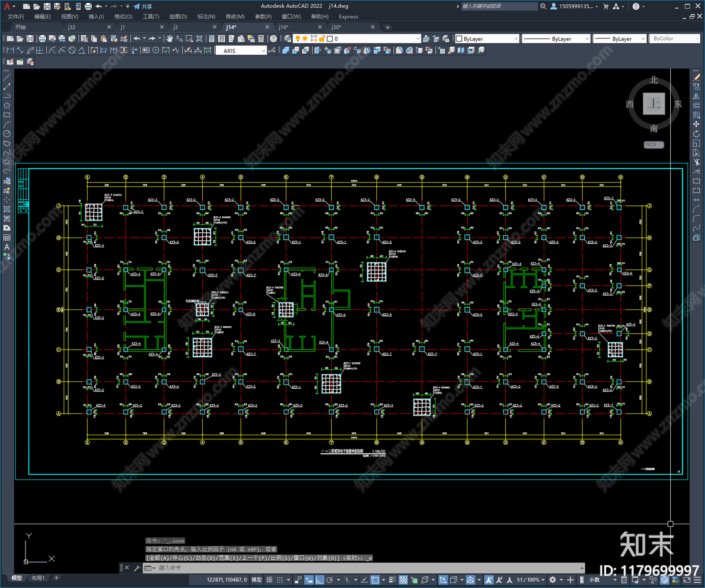Toggle snap mode in status bar
This screenshot has width=705, height=588.
tap(280, 580)
